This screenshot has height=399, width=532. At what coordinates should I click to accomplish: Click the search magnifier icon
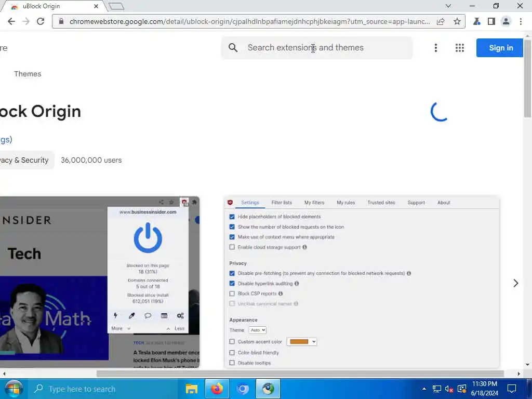coord(233,47)
